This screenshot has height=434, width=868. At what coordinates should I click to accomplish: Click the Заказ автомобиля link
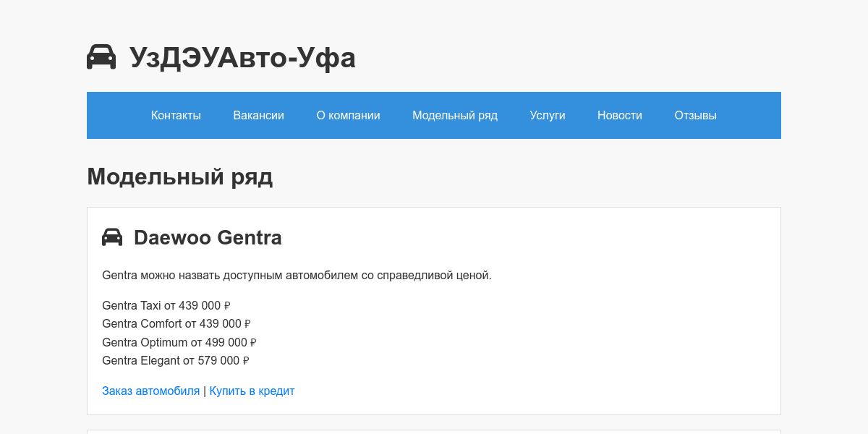(150, 391)
